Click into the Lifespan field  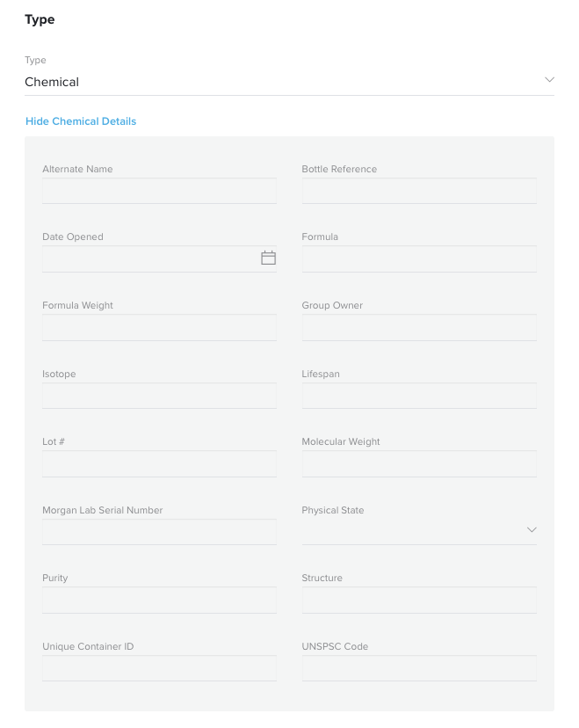419,396
